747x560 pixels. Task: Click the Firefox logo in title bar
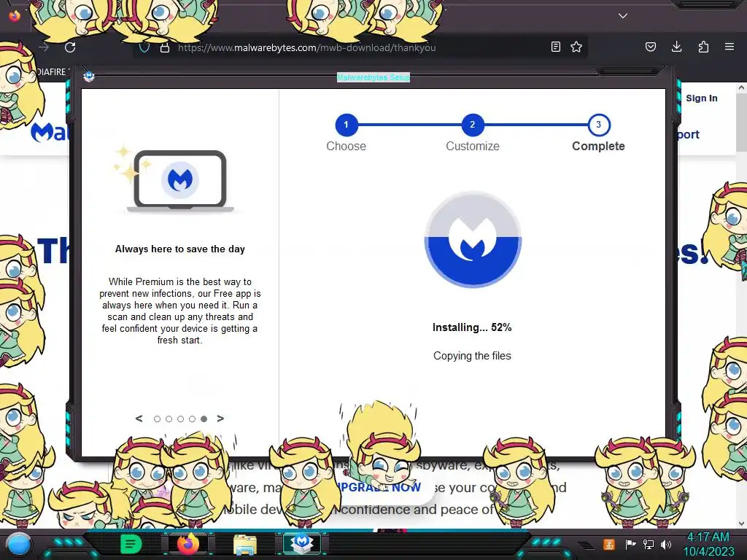[15, 15]
